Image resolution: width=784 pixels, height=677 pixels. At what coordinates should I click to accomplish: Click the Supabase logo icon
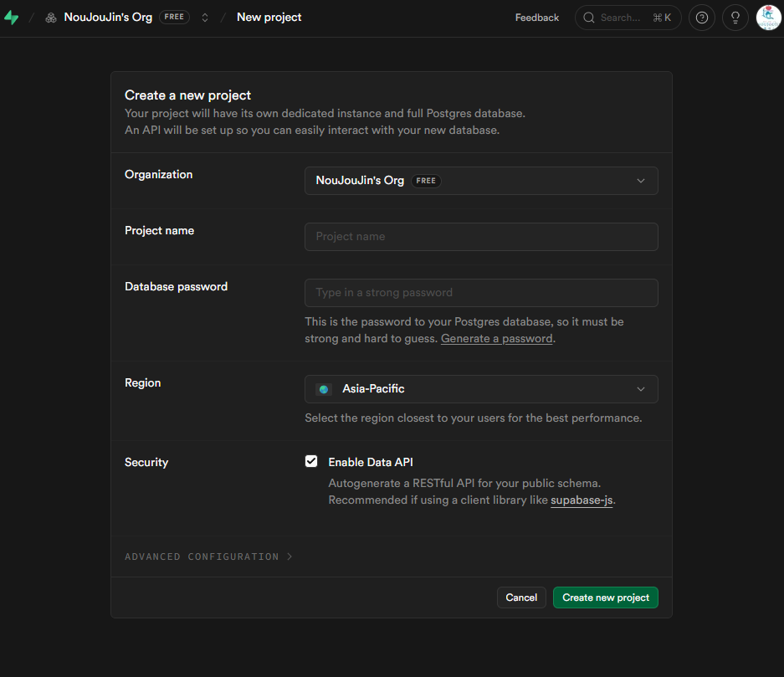point(11,18)
